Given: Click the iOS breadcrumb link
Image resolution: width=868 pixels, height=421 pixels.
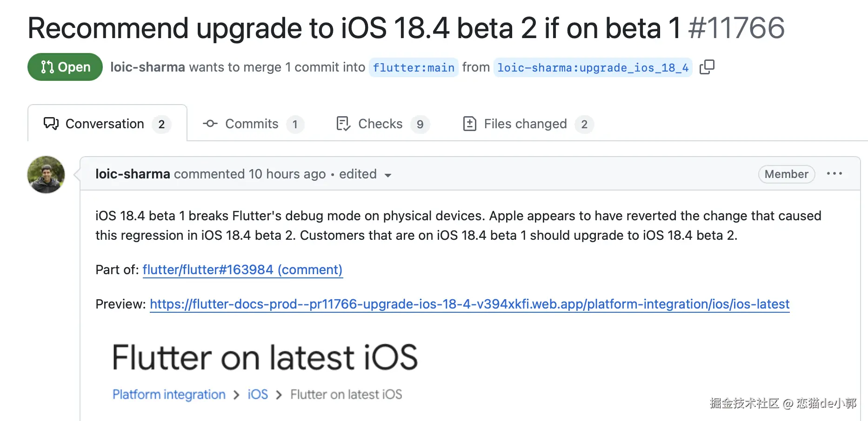Looking at the screenshot, I should [x=258, y=395].
